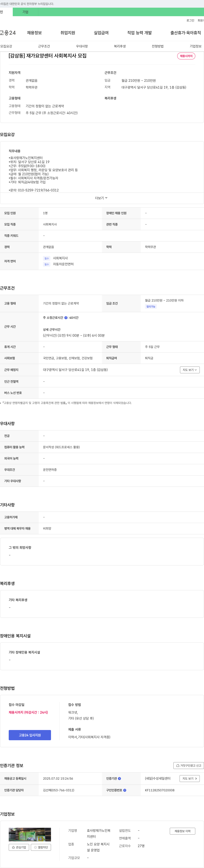204x868 pixels.
Task: Click registration date 2025.07.02 15:24:56
Action: (58, 778)
